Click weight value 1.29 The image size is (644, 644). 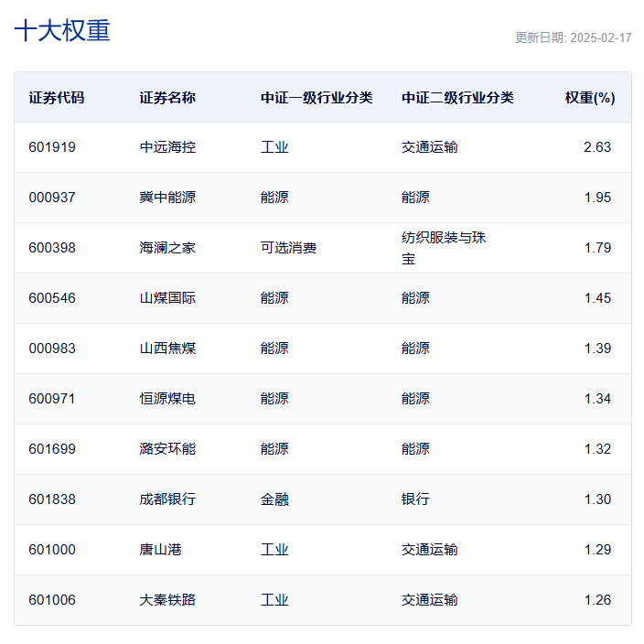click(x=597, y=550)
